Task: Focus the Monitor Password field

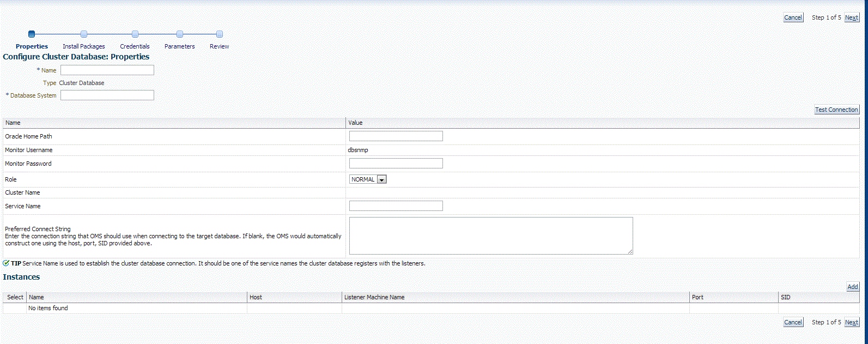Action: [x=396, y=164]
